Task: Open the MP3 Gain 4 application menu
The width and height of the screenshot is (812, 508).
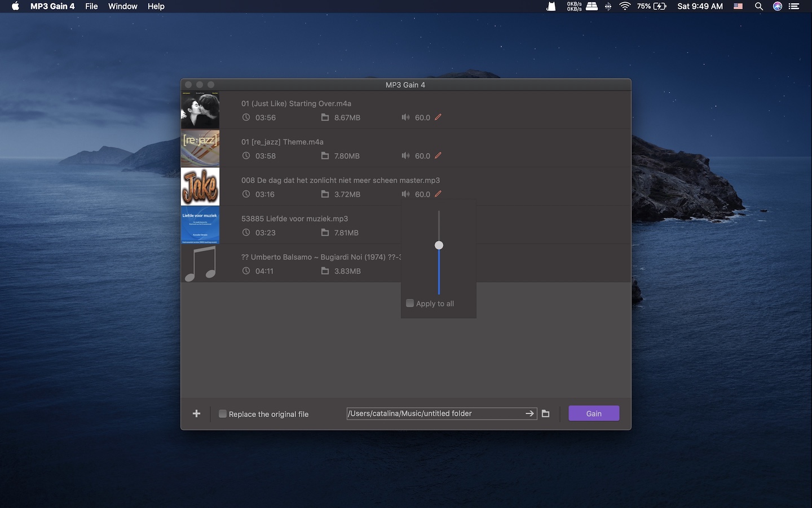Action: [52, 6]
